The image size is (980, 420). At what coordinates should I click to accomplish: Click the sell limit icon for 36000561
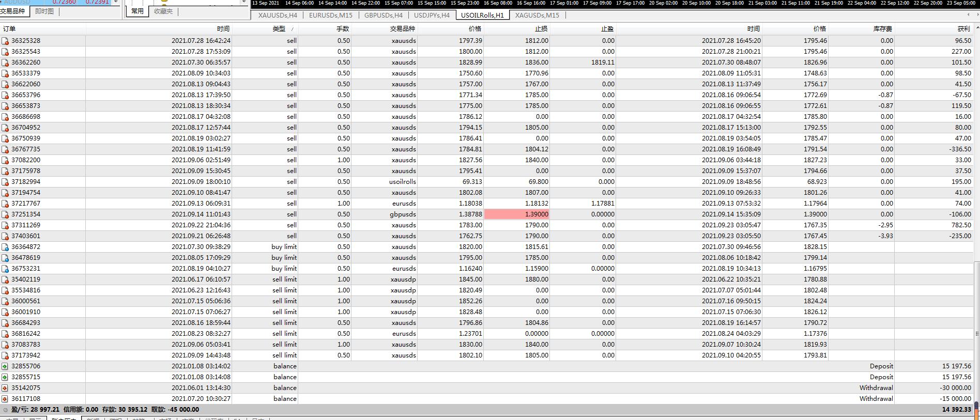point(5,301)
